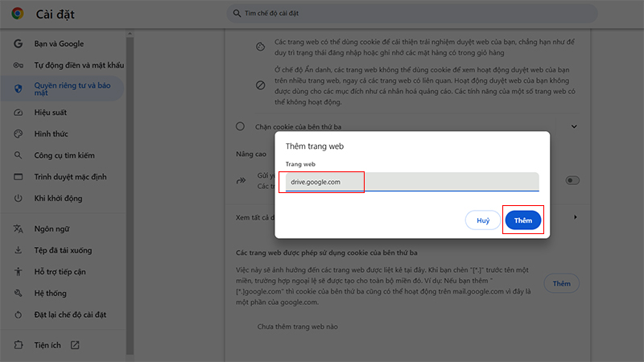Click the outlined "Thêm" button for allowed sites

561,284
